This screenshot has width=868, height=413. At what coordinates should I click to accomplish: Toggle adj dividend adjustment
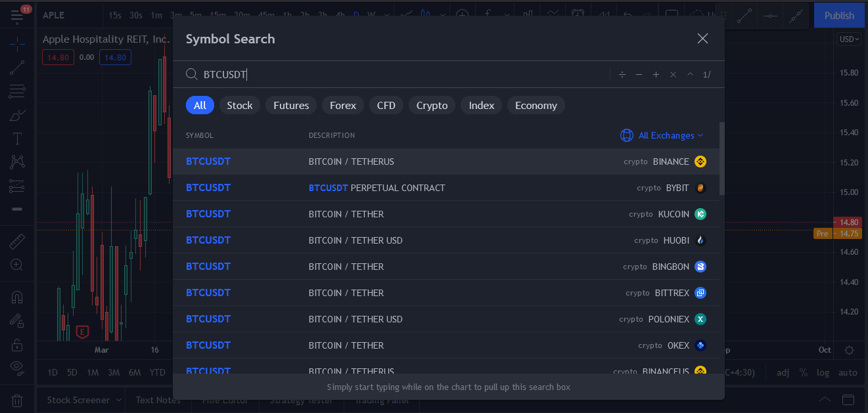[x=783, y=372]
